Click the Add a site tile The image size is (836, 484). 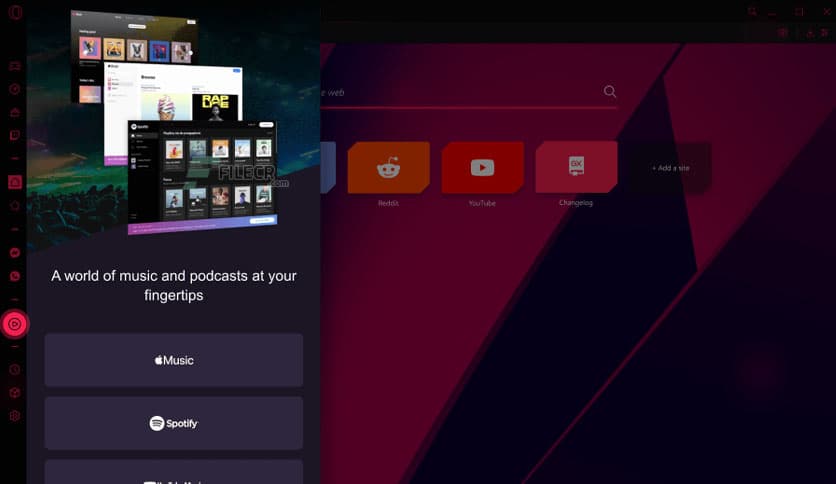pos(670,168)
